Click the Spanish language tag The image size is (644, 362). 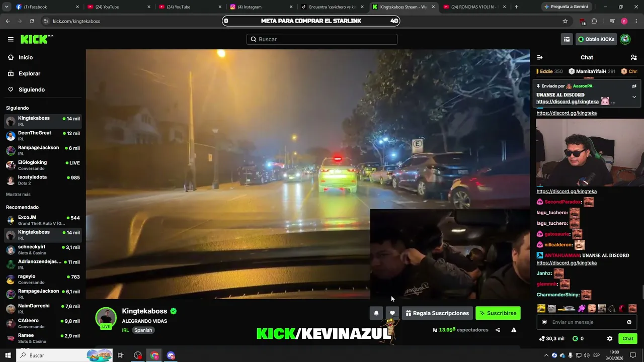pyautogui.click(x=143, y=330)
